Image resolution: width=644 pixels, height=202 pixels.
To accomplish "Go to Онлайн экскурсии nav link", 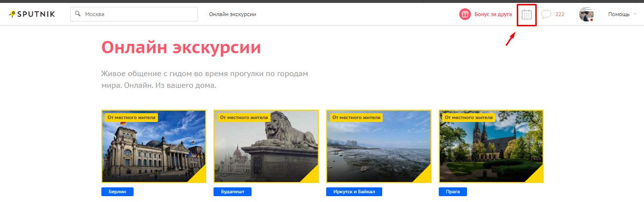I will (233, 14).
